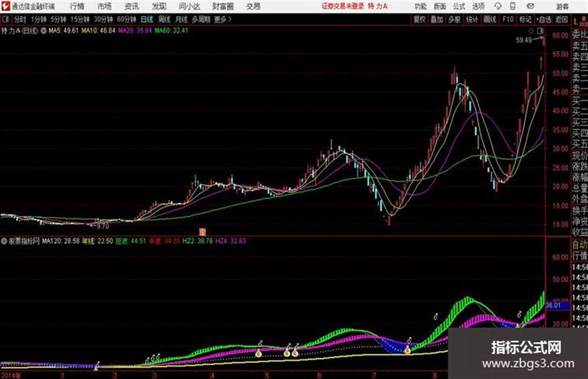The height and width of the screenshot is (379, 588).
Task: Open the 交易 menu
Action: point(253,6)
